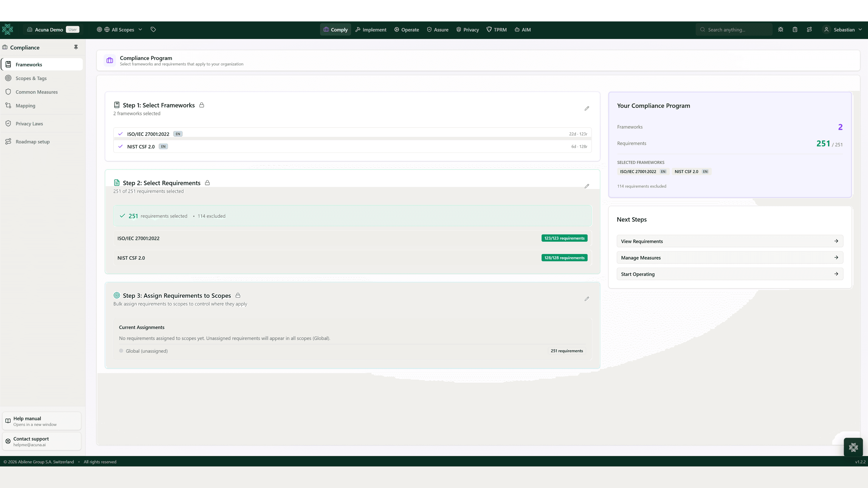Click the View Requirements arrow icon

[x=836, y=241]
